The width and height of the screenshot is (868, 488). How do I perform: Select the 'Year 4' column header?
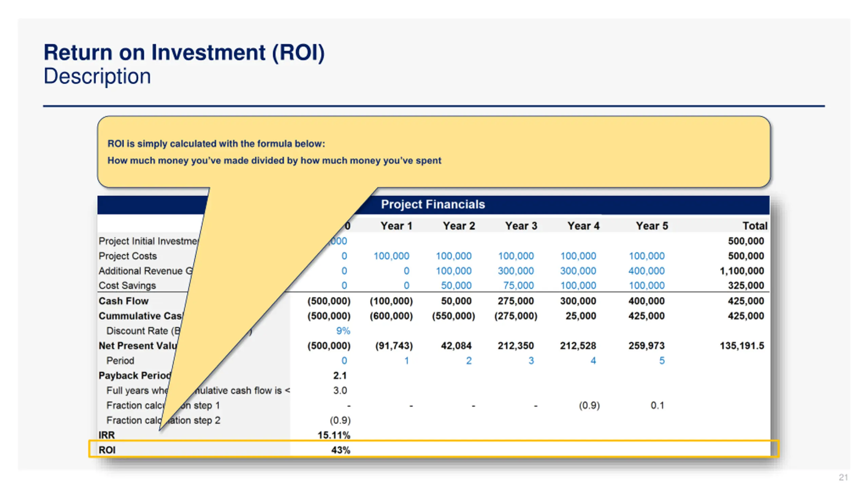[x=584, y=226]
